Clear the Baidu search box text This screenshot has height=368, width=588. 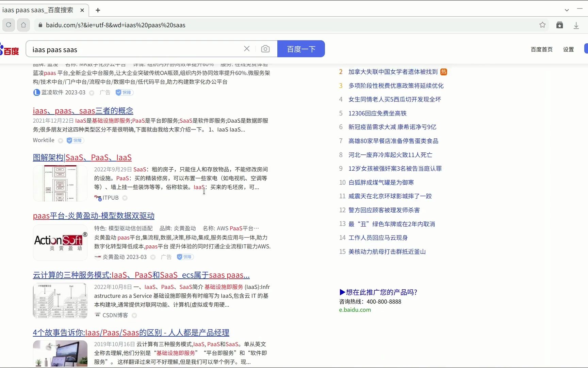coord(247,49)
